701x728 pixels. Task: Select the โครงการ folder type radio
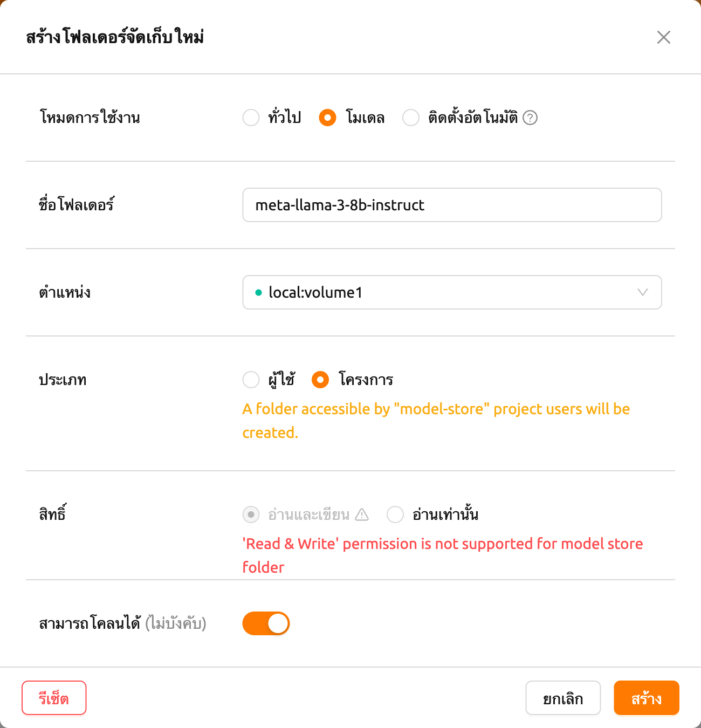click(320, 380)
